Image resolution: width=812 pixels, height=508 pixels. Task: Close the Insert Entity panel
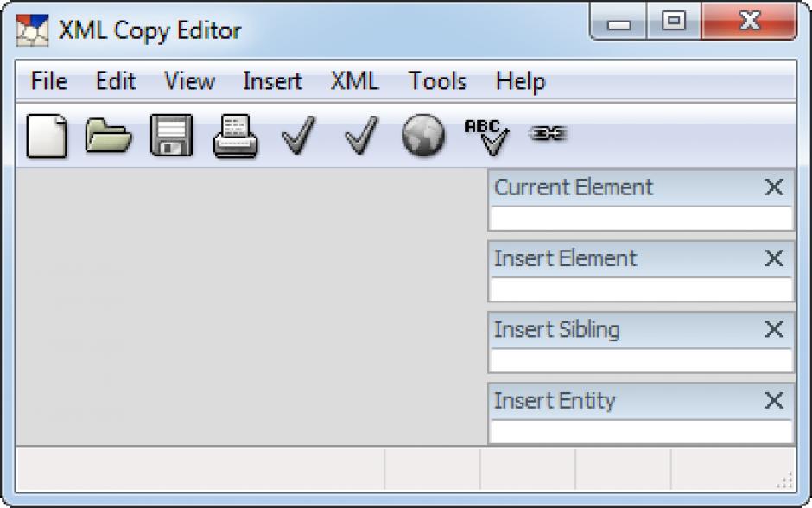(774, 400)
